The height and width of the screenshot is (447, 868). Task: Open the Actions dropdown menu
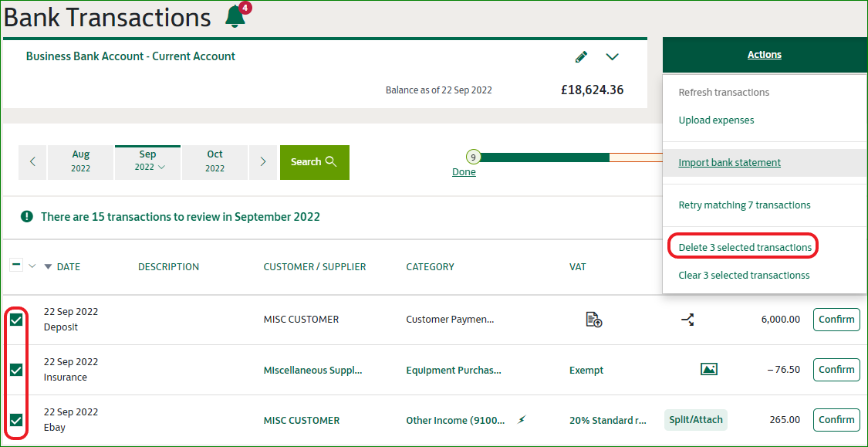[x=764, y=55]
